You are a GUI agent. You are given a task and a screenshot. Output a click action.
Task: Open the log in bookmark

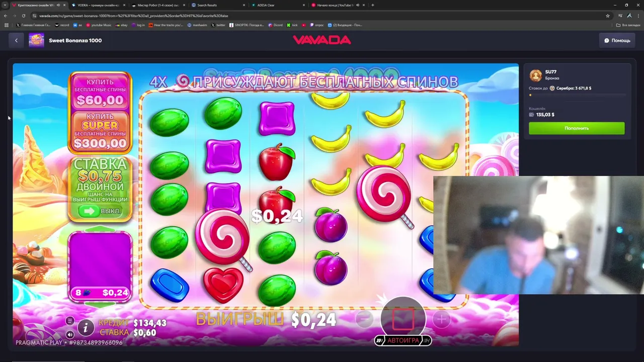(138, 25)
